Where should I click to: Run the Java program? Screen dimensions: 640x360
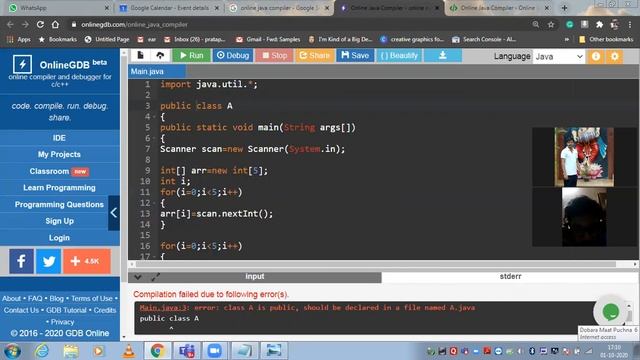(191, 55)
